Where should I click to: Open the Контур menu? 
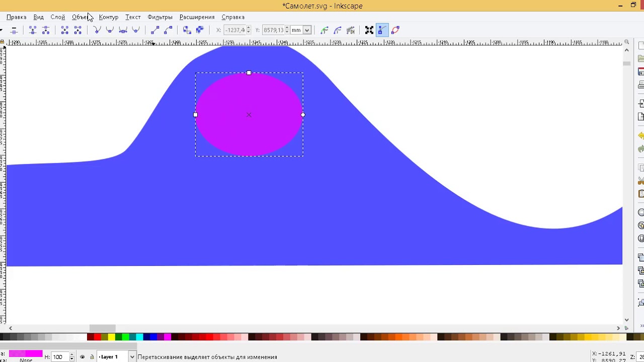(x=109, y=17)
